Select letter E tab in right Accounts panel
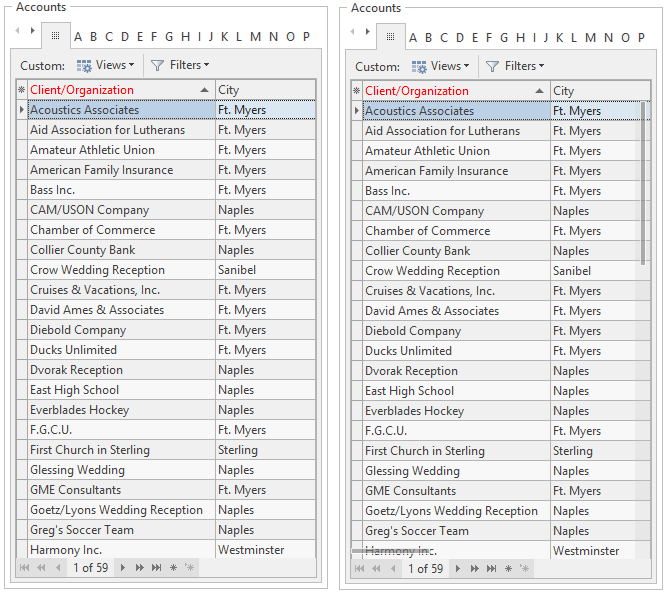This screenshot has width=670, height=596. [x=475, y=38]
